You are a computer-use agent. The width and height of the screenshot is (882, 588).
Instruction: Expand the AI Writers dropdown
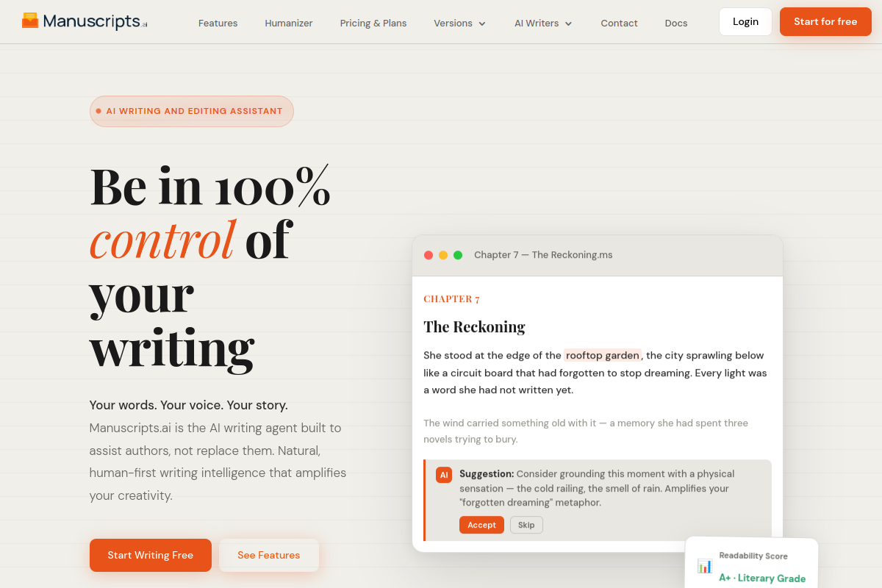[x=544, y=23]
